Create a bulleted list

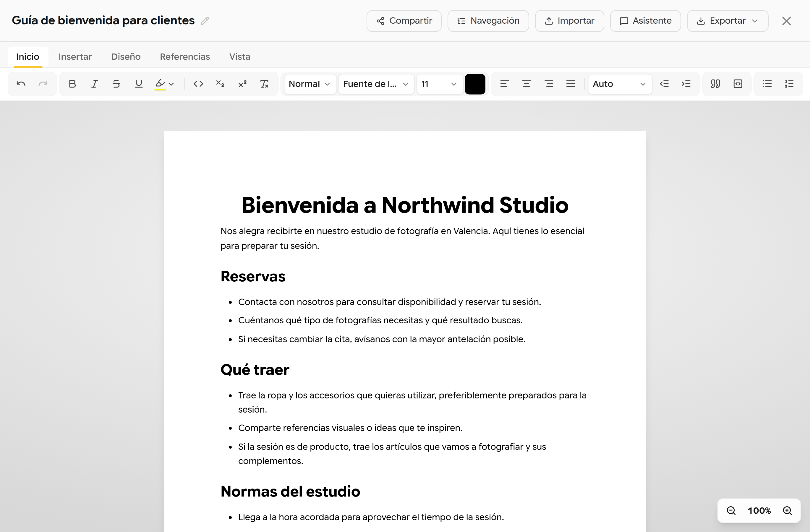coord(767,84)
